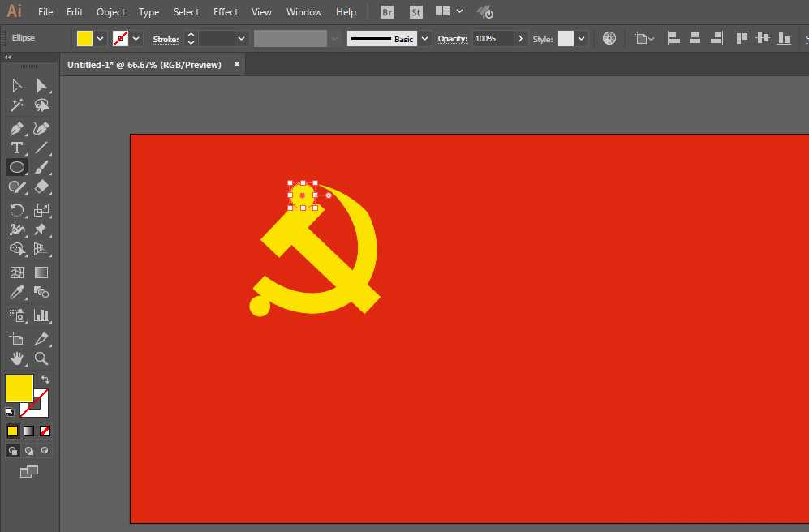Image resolution: width=809 pixels, height=532 pixels.
Task: Switch to the Untitled-1 document tab
Action: [144, 65]
